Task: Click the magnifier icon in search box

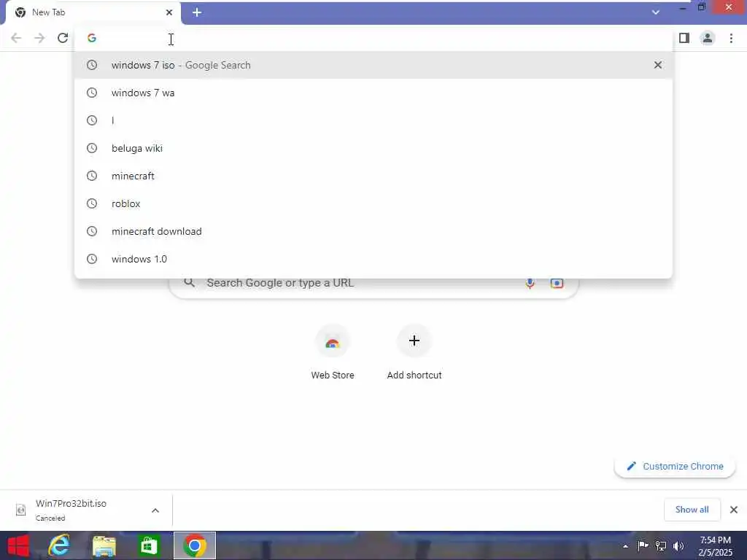Action: pos(190,283)
